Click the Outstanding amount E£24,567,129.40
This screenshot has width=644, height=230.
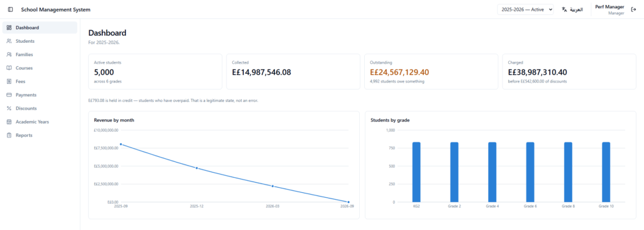click(399, 72)
